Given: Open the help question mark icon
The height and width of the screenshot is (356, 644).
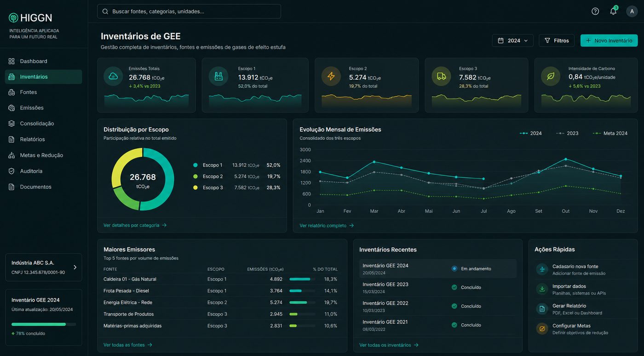Looking at the screenshot, I should 595,11.
